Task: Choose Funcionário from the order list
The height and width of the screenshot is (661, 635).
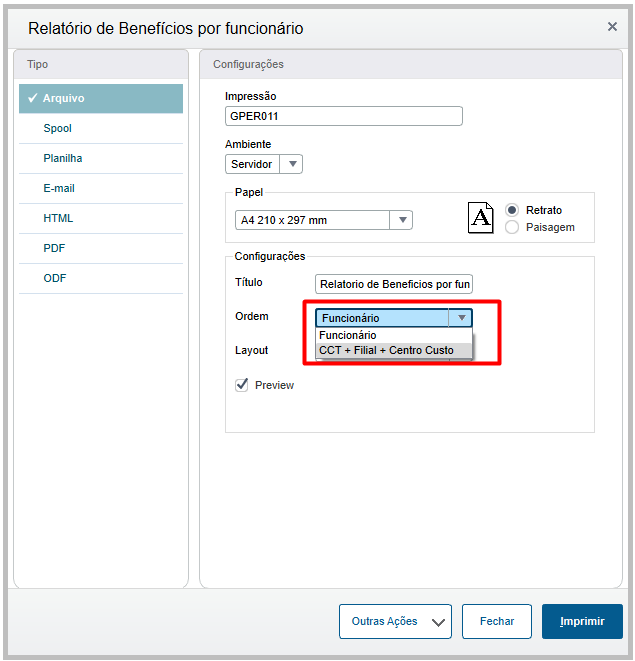Action: tap(348, 335)
